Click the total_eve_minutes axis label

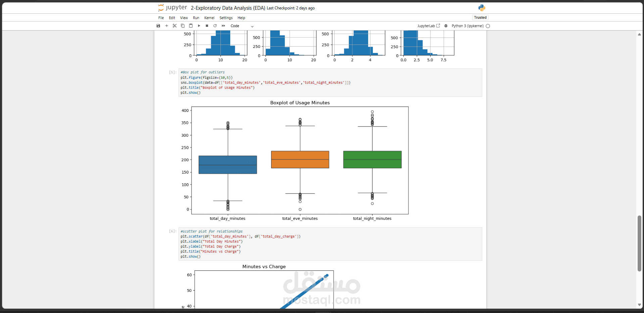click(300, 218)
